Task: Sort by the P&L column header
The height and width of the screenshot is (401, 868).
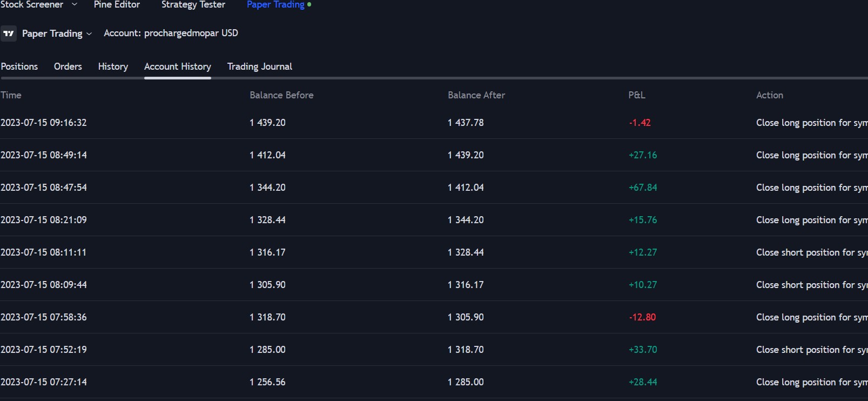Action: (636, 95)
